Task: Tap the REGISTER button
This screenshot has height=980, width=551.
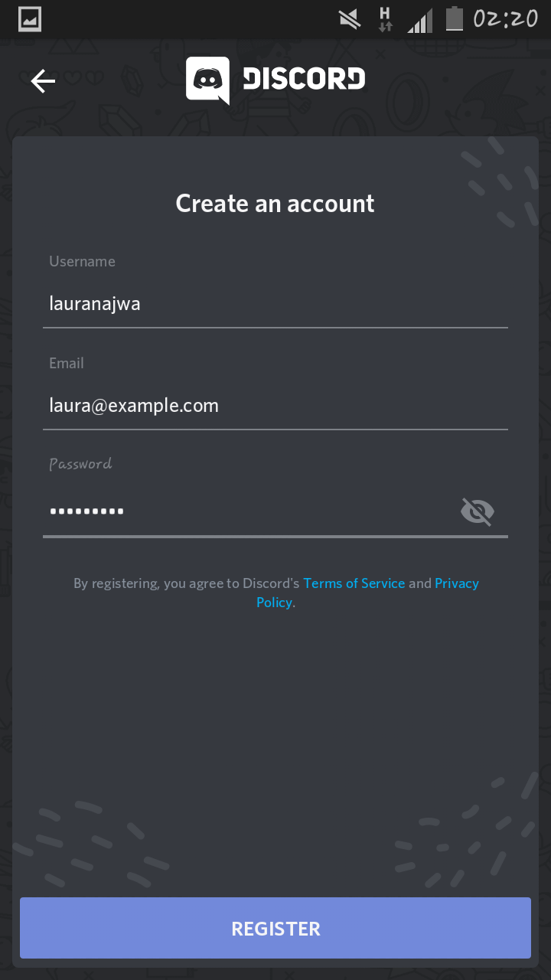Action: [275, 928]
